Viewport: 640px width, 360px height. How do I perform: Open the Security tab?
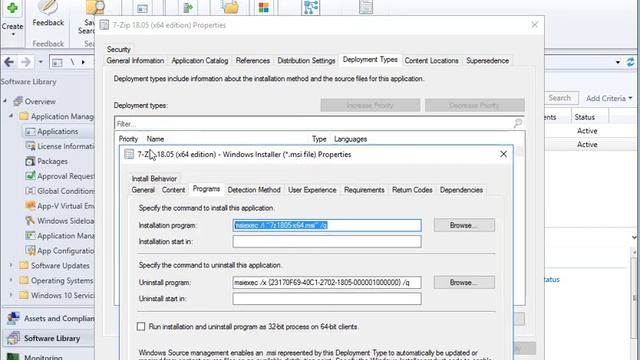point(118,49)
